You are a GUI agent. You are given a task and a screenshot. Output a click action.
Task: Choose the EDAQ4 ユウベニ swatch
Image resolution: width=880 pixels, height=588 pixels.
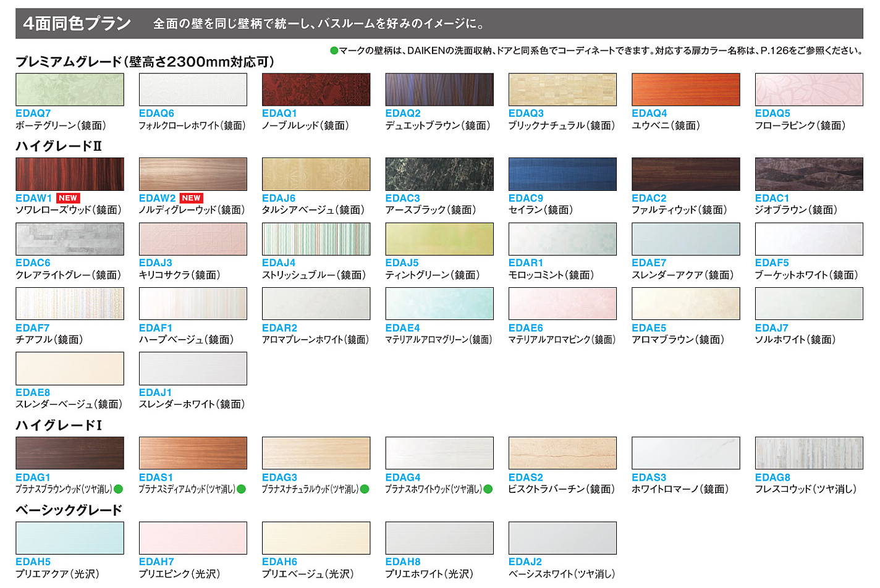tap(686, 90)
